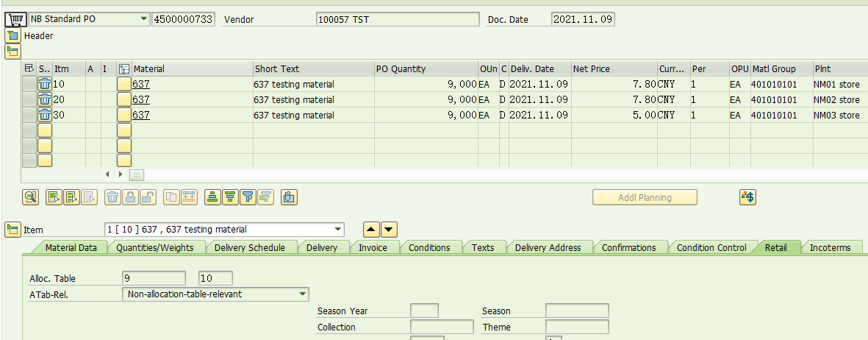This screenshot has height=340, width=868.
Task: Open material link 637 in row 30
Action: point(141,116)
